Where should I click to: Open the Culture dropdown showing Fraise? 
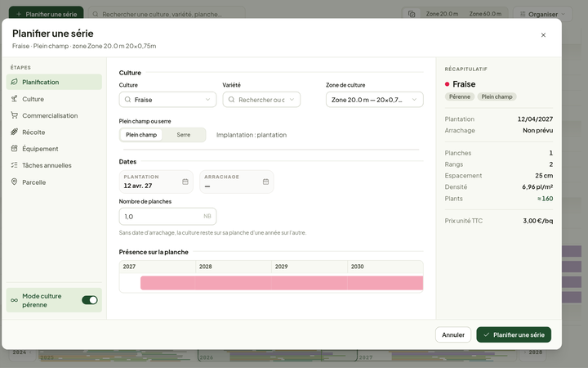click(x=167, y=100)
